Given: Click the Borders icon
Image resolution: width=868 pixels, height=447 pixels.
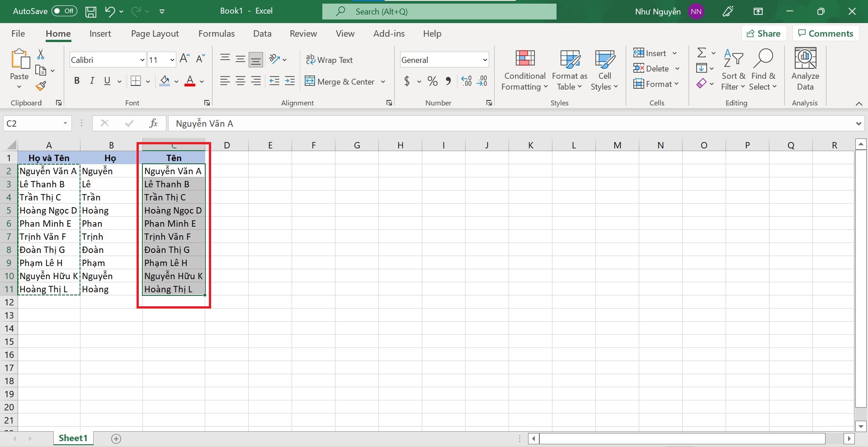Looking at the screenshot, I should point(135,81).
